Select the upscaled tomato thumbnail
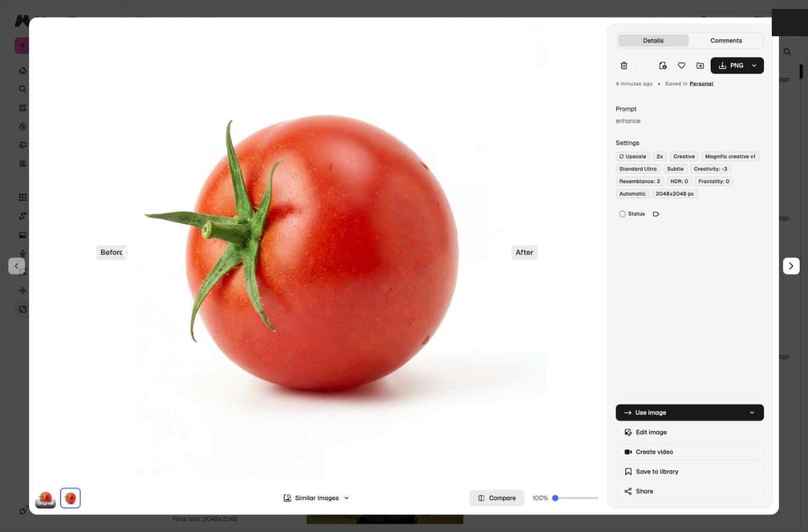This screenshot has height=532, width=808. coord(70,498)
